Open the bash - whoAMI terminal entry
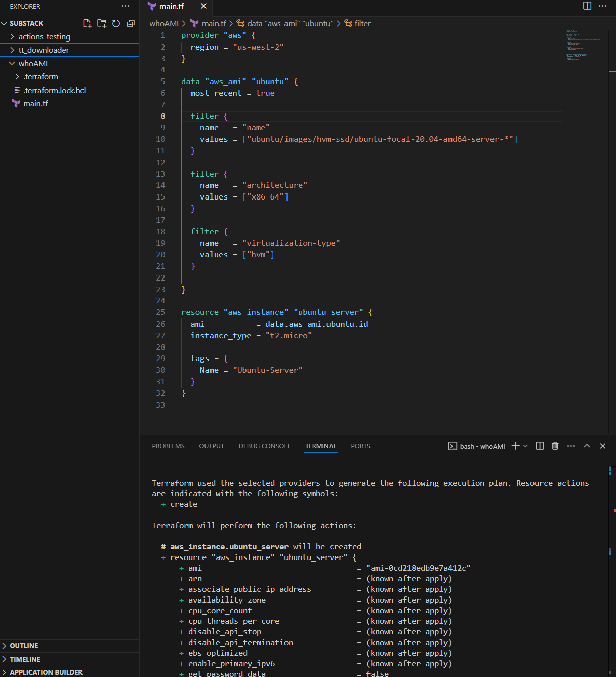Screen dimensions: 616x677 [476, 446]
